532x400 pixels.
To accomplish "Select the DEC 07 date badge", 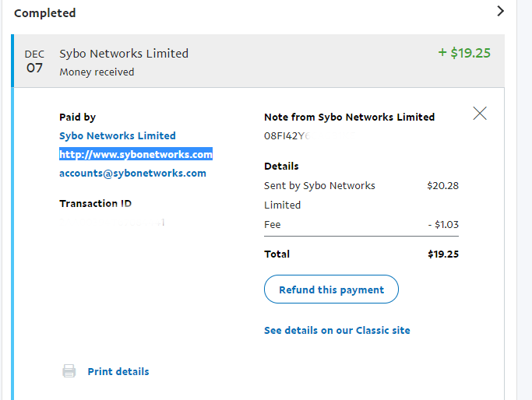I will tap(34, 61).
